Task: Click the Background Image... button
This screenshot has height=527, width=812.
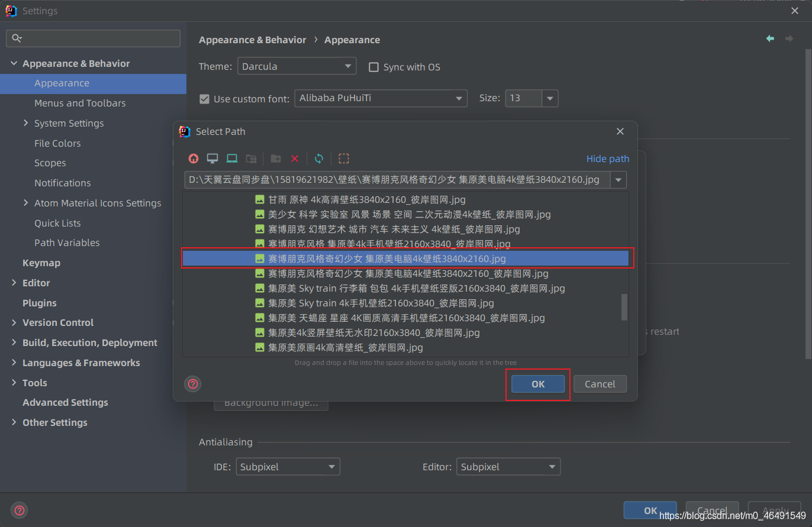Action: (x=271, y=403)
